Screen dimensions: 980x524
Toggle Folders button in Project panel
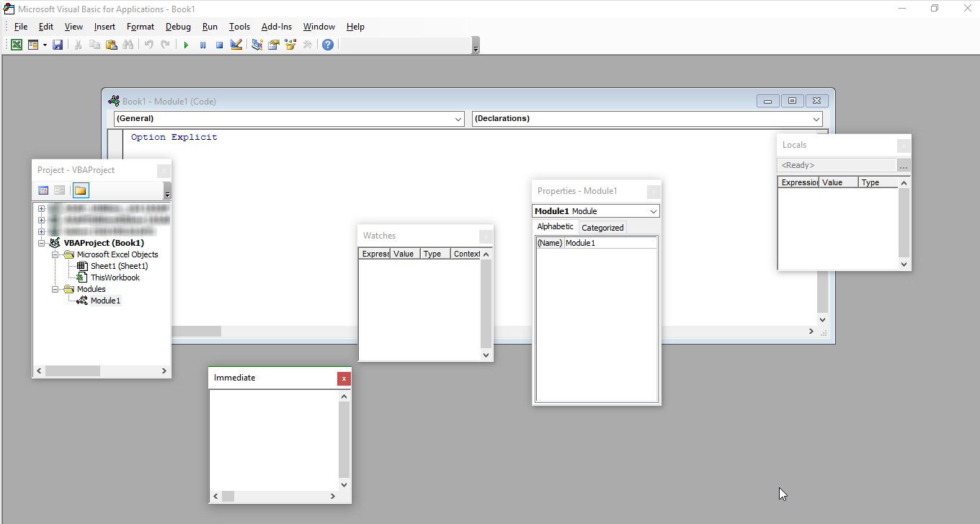pos(80,190)
